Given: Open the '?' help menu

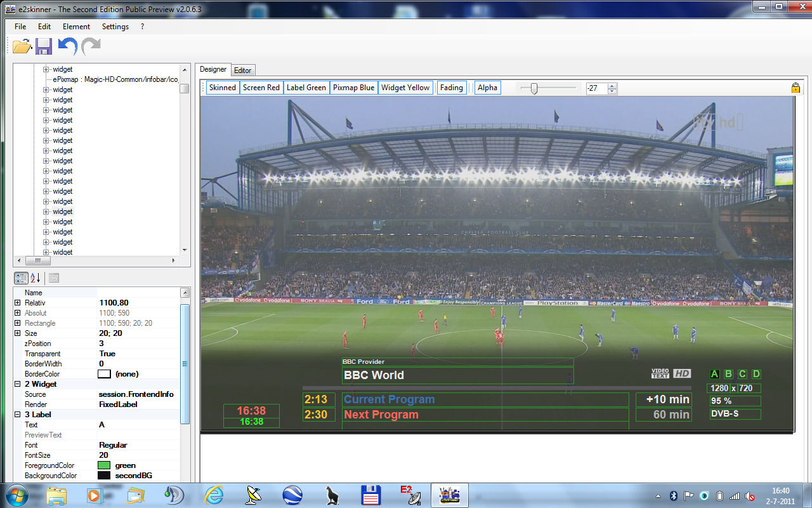Looking at the screenshot, I should click(x=143, y=27).
